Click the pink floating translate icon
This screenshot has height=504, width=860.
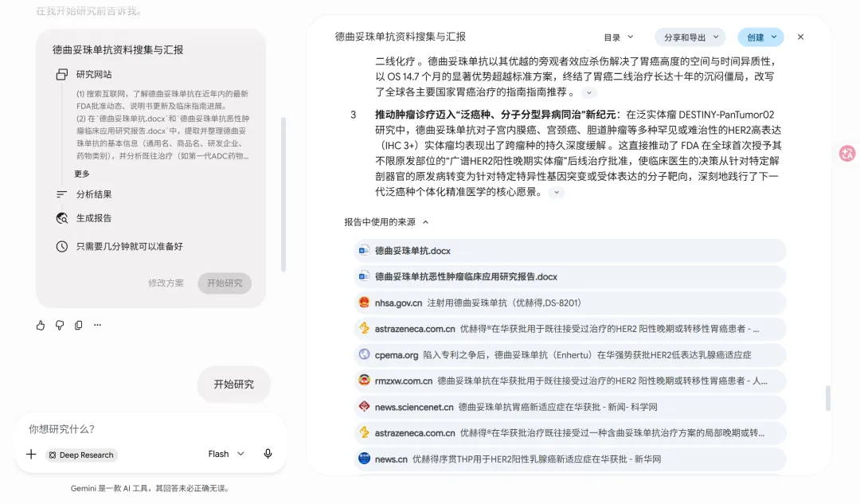point(847,154)
